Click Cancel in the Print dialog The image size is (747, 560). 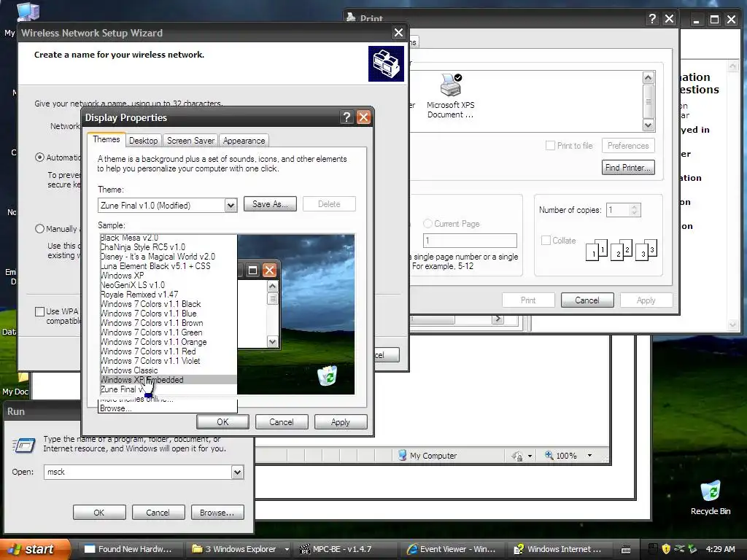coord(587,300)
